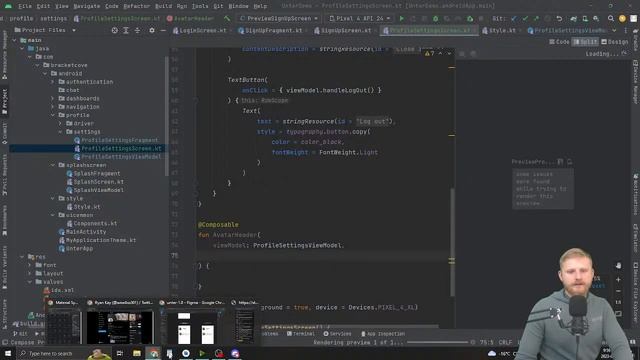Open the File menu

(x=25, y=6)
